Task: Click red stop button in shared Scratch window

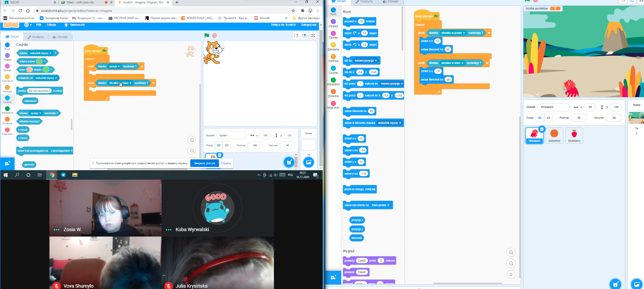Action: coord(214,36)
